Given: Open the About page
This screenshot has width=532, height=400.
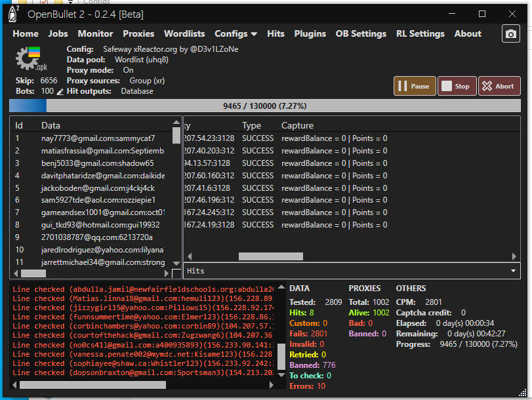Looking at the screenshot, I should (x=468, y=33).
